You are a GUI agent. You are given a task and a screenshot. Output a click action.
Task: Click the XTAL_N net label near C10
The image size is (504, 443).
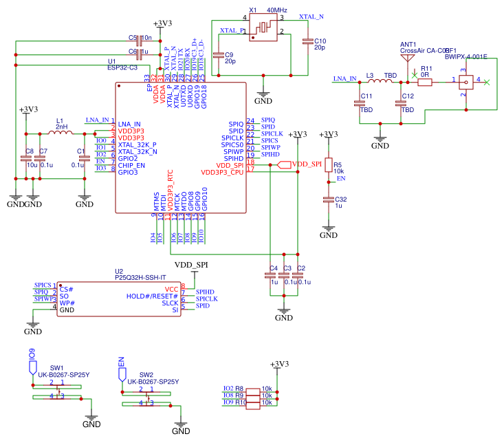click(x=311, y=17)
